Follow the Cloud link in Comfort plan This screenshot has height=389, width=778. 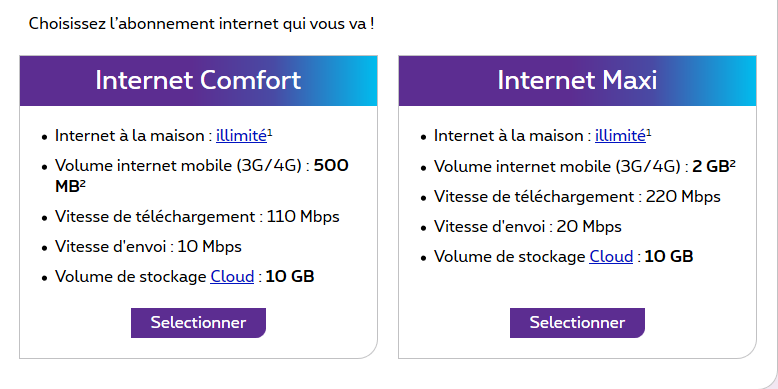pos(232,276)
